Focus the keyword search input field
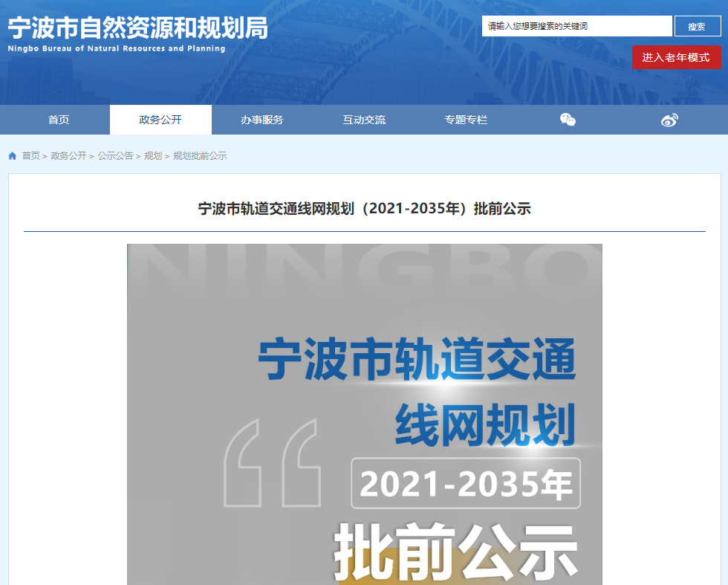The height and width of the screenshot is (585, 728). 577,26
